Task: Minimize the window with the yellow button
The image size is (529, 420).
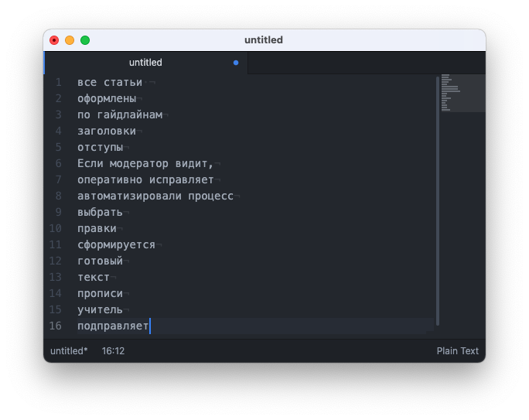Action: pyautogui.click(x=70, y=40)
